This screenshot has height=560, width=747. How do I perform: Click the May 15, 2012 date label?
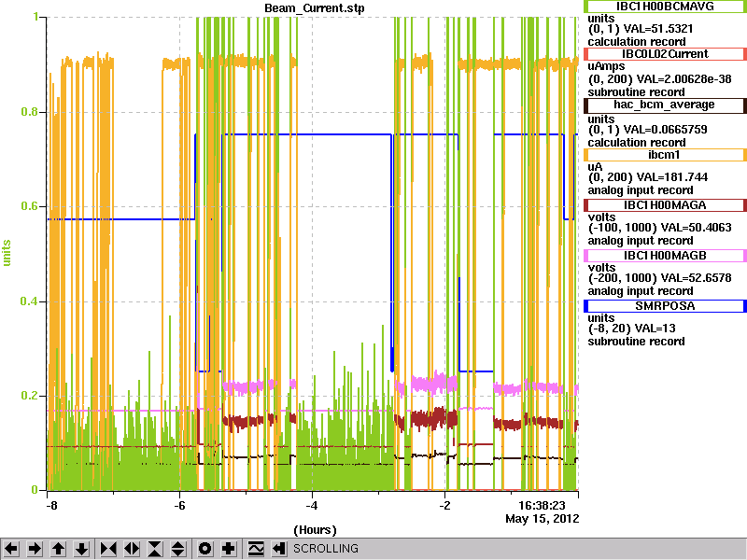click(x=543, y=519)
